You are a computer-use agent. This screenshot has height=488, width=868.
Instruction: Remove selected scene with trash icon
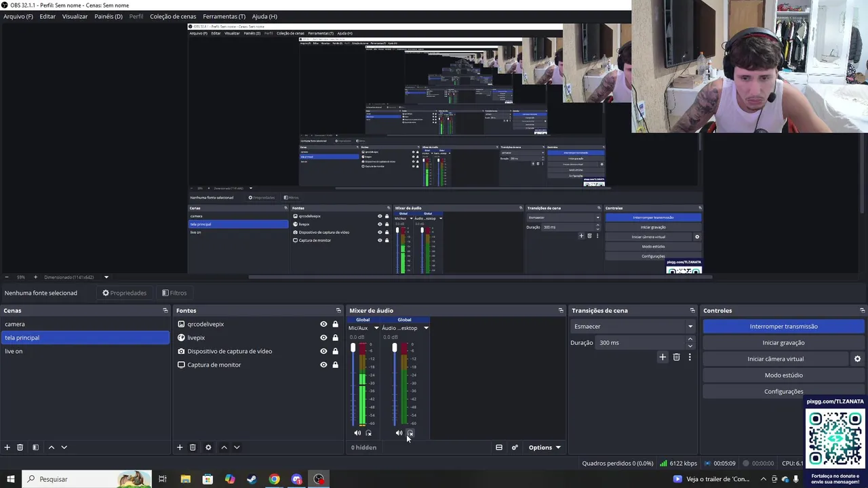click(20, 447)
